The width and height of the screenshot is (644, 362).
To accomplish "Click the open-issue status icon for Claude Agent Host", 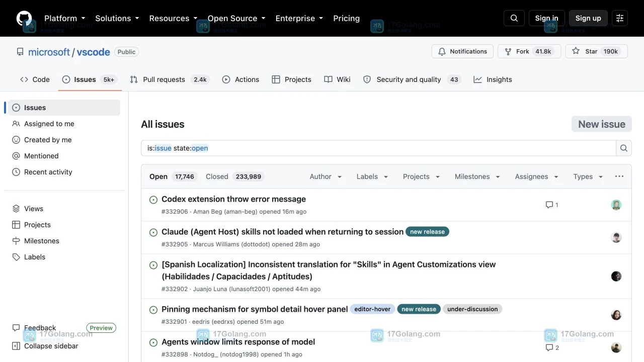I will [153, 232].
